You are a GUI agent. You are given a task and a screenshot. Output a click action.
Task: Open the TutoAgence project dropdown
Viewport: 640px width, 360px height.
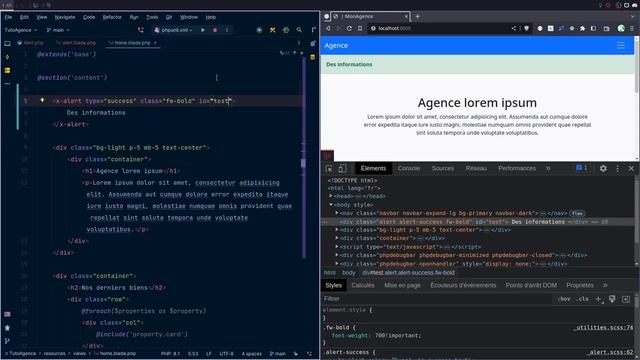(21, 30)
